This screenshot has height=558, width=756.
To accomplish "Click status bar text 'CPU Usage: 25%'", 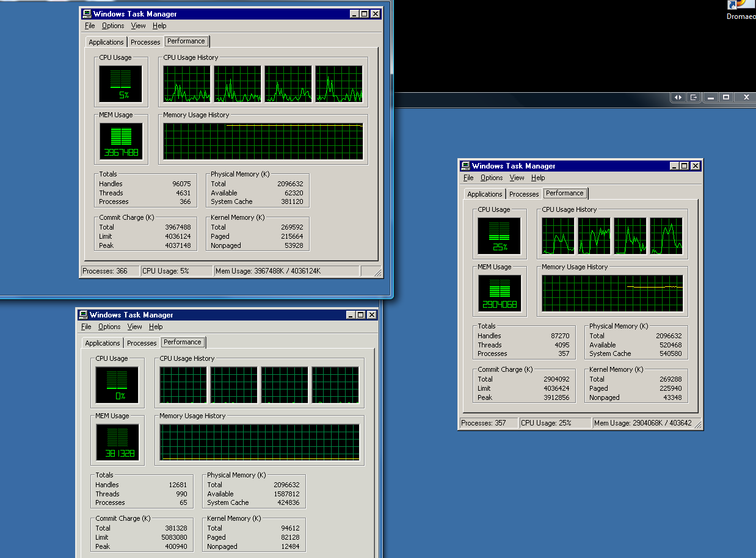I will tap(546, 423).
